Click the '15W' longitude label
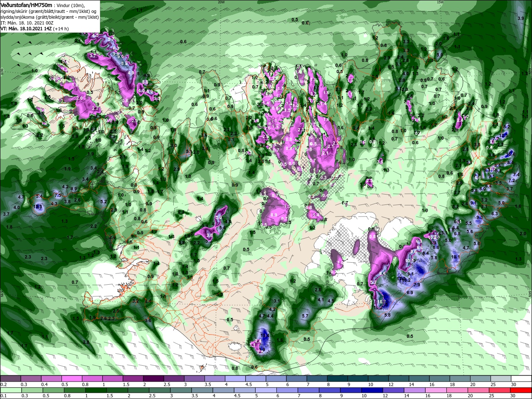The width and height of the screenshot is (532, 399). click(x=440, y=2)
